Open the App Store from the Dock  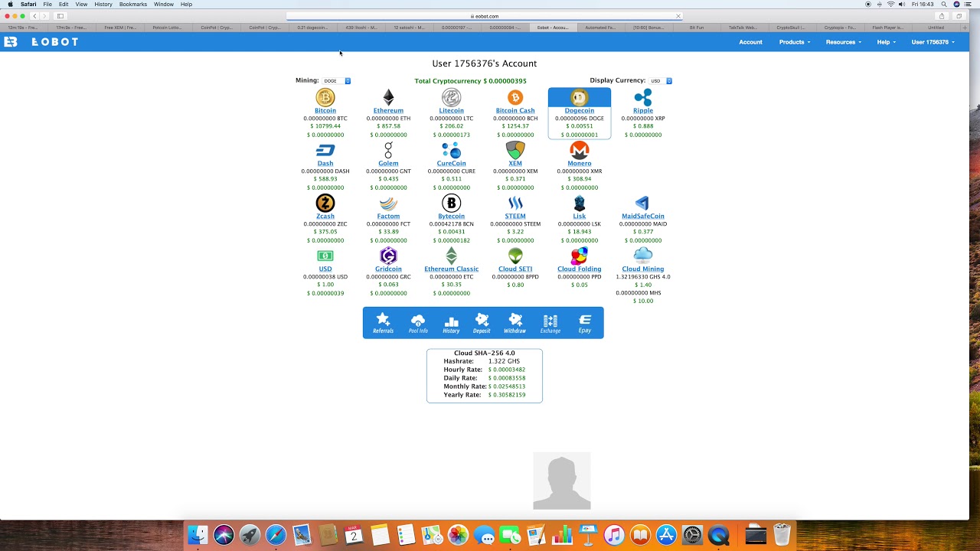point(666,535)
